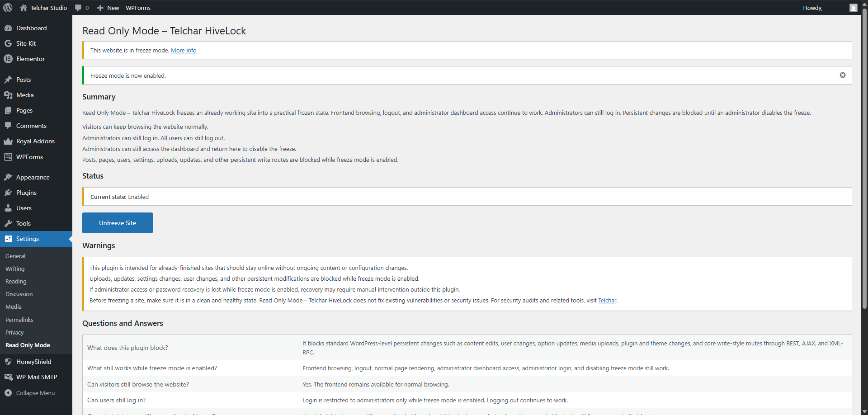Follow the More info link
868x415 pixels.
tap(184, 50)
